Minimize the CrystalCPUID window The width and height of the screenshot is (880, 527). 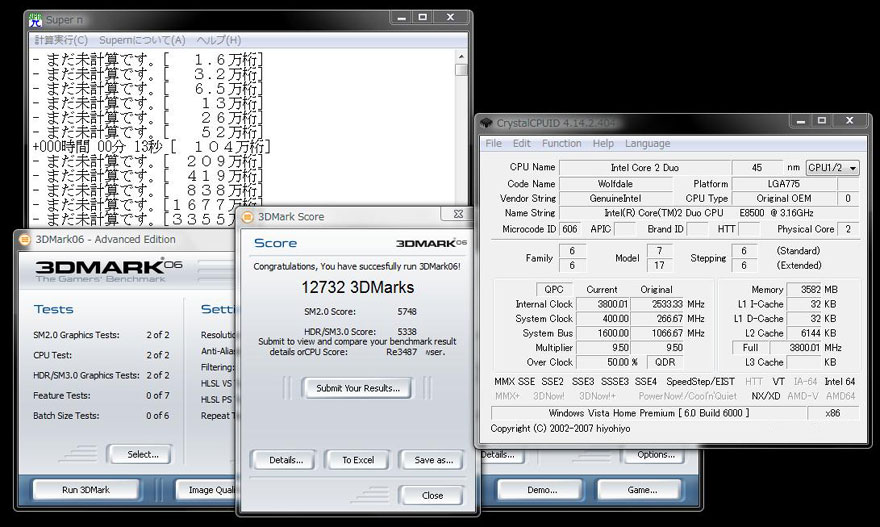pos(801,121)
